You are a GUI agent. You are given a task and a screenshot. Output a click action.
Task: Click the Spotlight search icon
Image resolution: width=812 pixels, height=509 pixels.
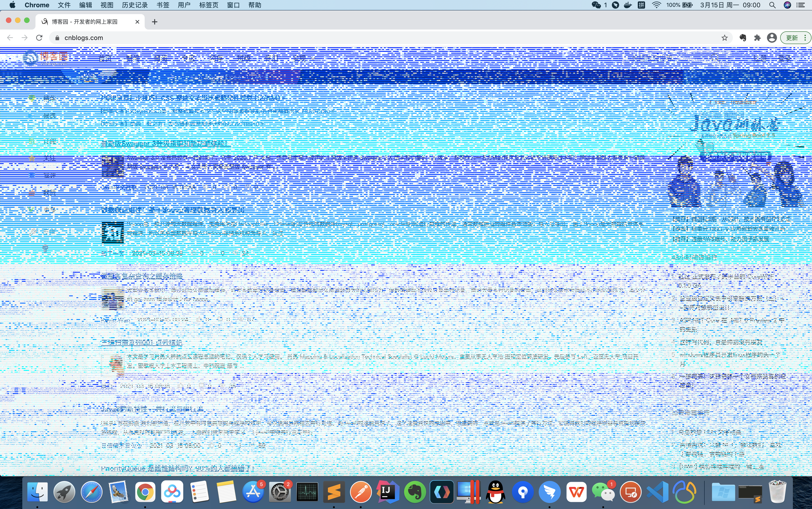point(772,5)
